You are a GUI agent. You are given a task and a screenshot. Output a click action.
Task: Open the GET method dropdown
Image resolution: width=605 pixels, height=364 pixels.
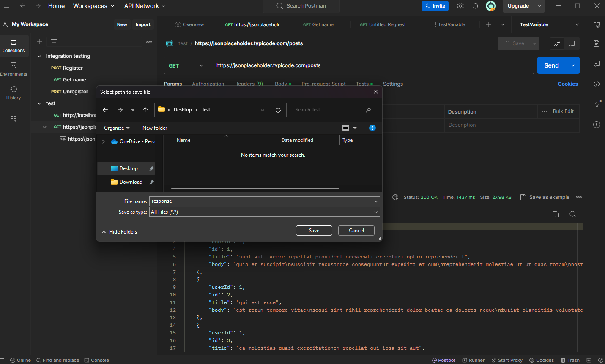click(x=186, y=65)
